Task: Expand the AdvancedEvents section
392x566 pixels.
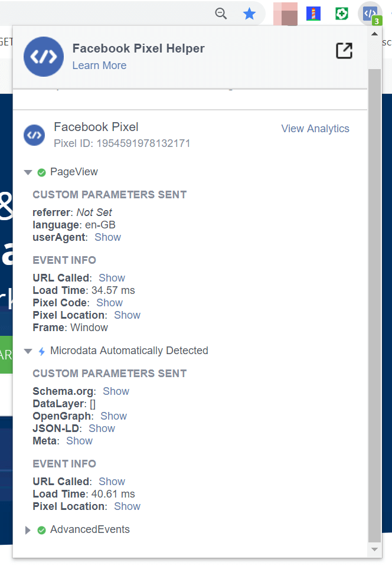Action: pyautogui.click(x=28, y=530)
